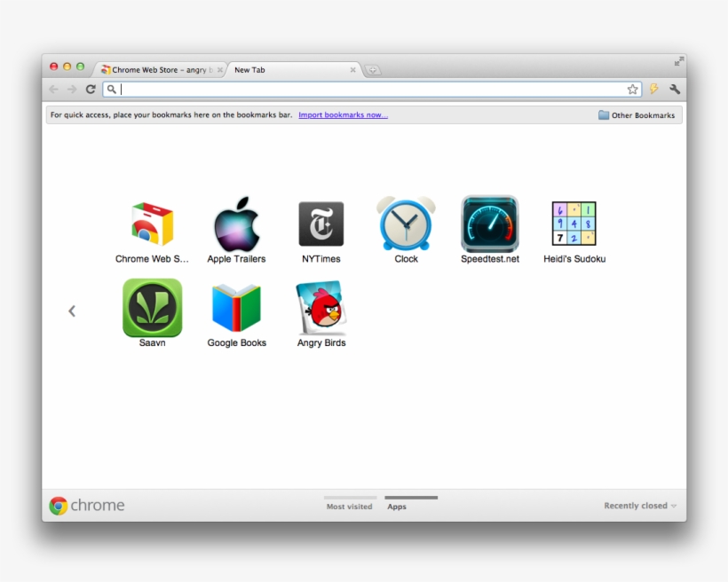Open the Angry Birds app
This screenshot has width=728, height=582.
pos(320,309)
